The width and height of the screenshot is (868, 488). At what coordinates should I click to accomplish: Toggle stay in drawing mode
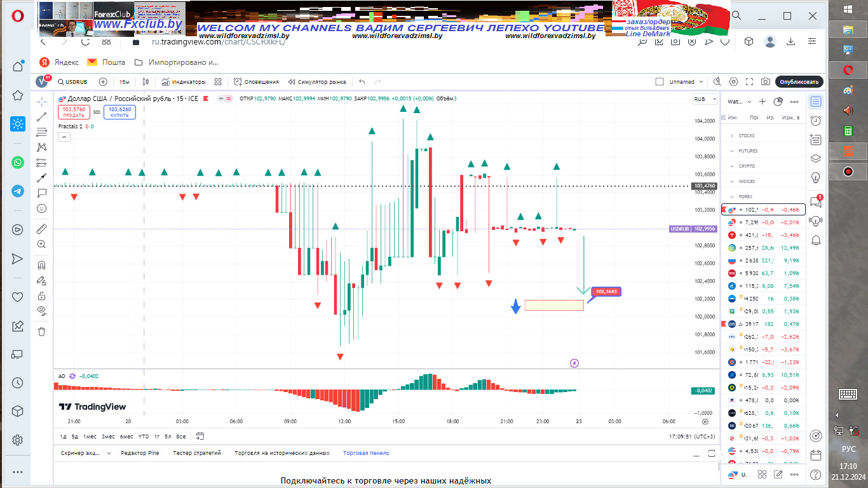point(42,280)
